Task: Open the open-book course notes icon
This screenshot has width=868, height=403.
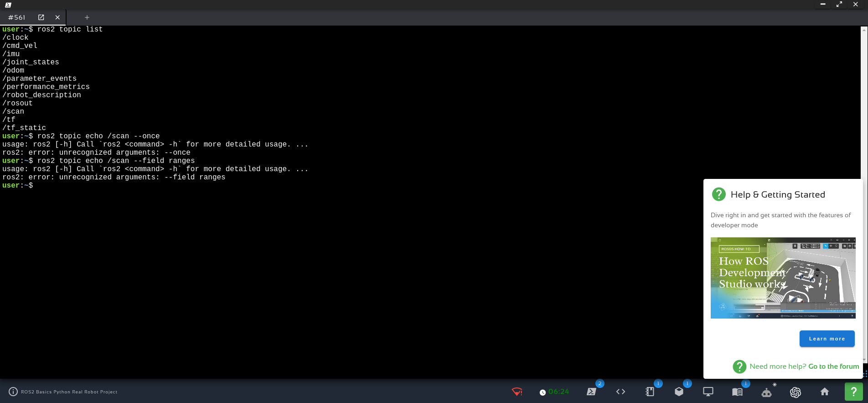Action: coord(737,392)
